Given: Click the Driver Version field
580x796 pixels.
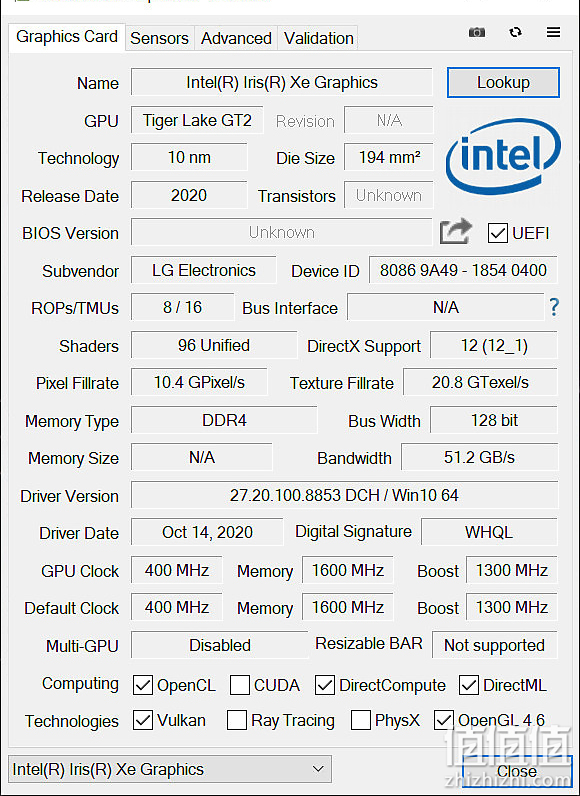Looking at the screenshot, I should pos(344,495).
